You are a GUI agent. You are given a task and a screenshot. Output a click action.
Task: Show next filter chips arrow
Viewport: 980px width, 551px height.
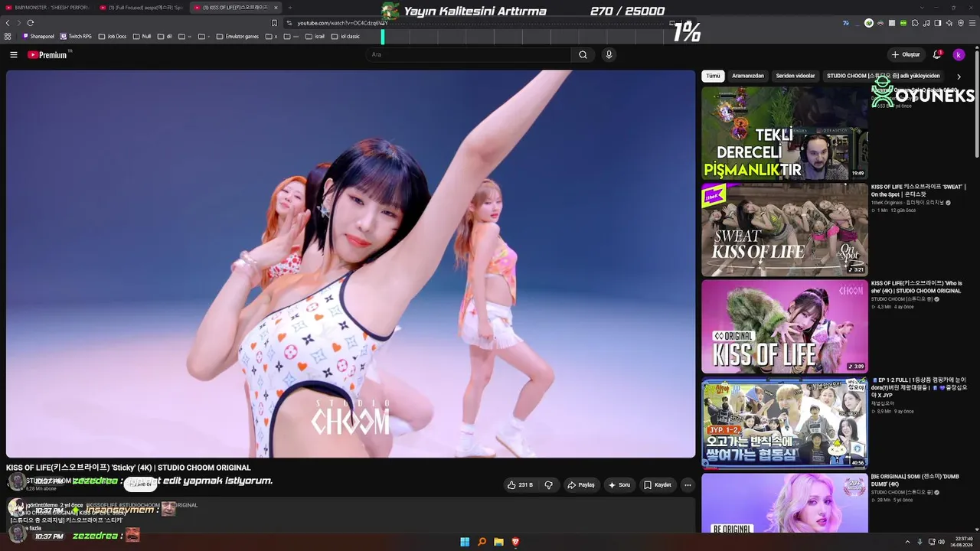[x=959, y=77]
